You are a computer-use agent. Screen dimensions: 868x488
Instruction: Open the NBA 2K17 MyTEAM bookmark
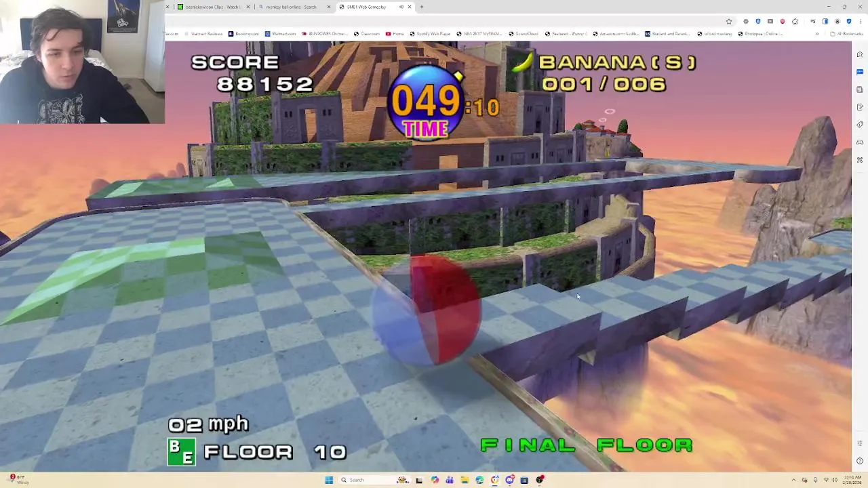pos(478,34)
